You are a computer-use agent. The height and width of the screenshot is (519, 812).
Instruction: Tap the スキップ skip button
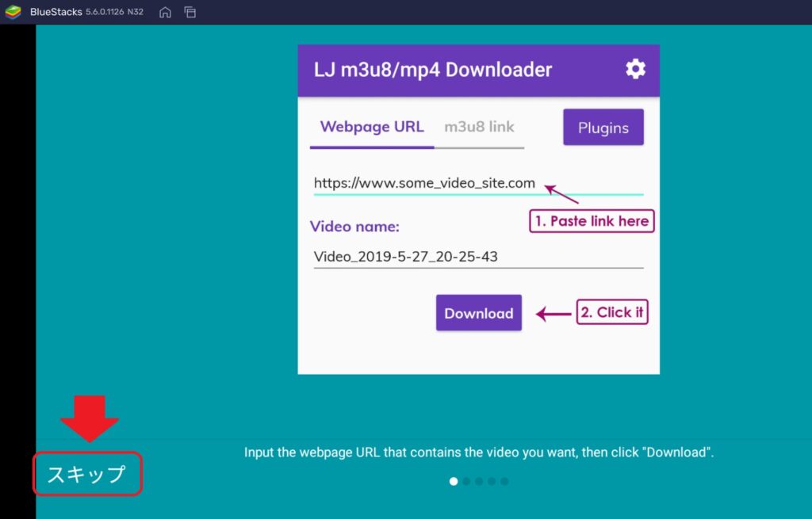click(x=87, y=474)
